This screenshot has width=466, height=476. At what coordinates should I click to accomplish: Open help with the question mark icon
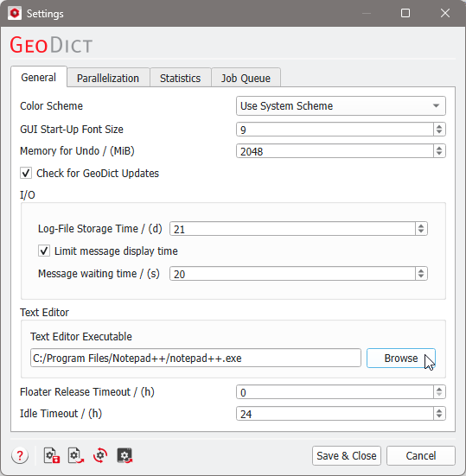coord(20,455)
